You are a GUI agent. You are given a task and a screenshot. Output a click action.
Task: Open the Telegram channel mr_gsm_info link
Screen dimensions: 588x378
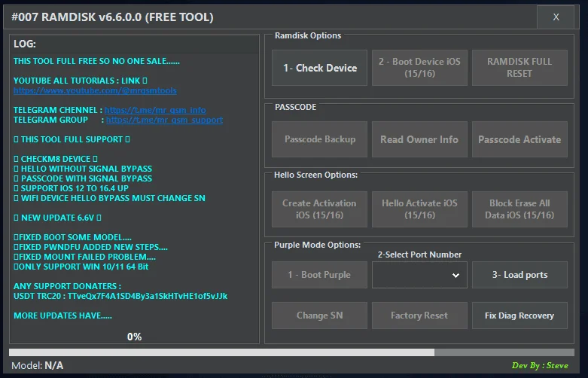pos(155,110)
